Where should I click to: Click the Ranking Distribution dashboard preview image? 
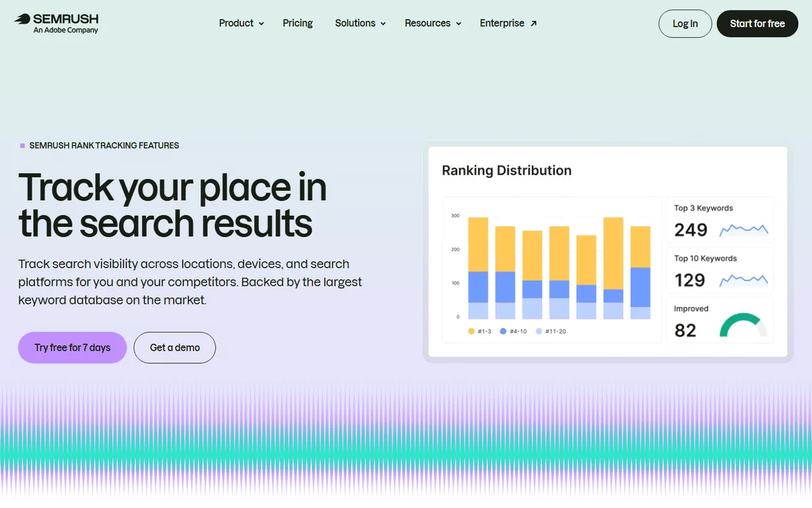[x=608, y=251]
